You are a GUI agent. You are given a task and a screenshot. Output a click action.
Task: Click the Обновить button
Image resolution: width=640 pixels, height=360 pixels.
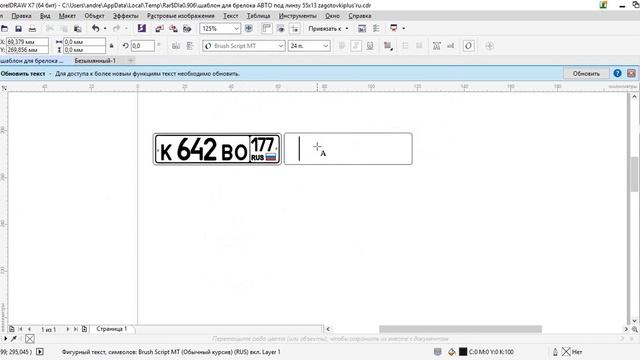click(x=586, y=73)
